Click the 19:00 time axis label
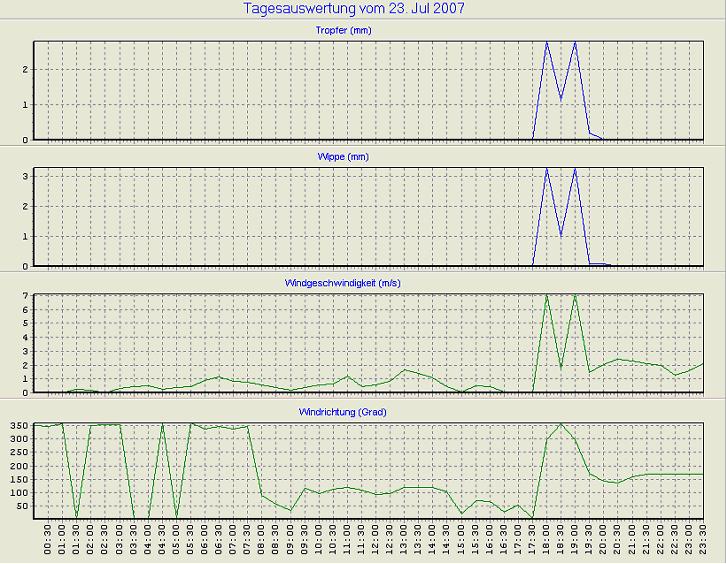The height and width of the screenshot is (564, 726). point(575,543)
